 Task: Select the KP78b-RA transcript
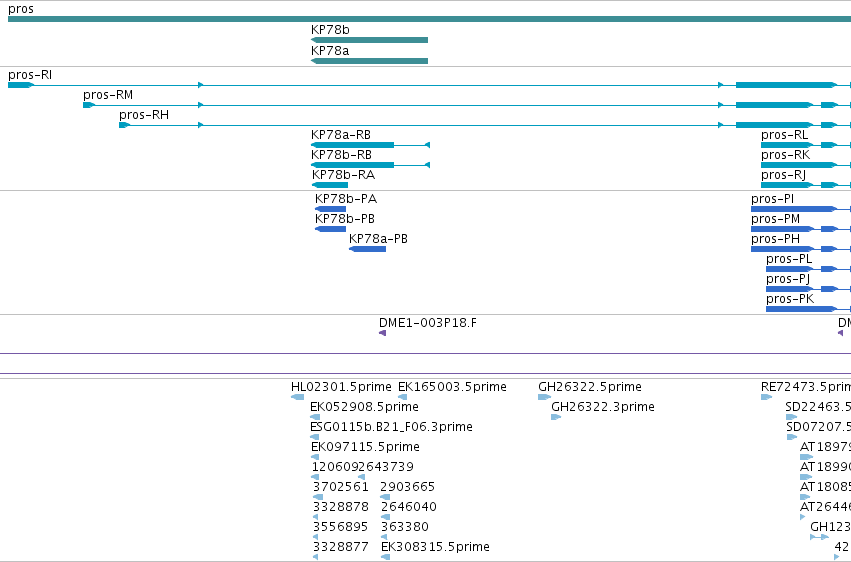329,185
